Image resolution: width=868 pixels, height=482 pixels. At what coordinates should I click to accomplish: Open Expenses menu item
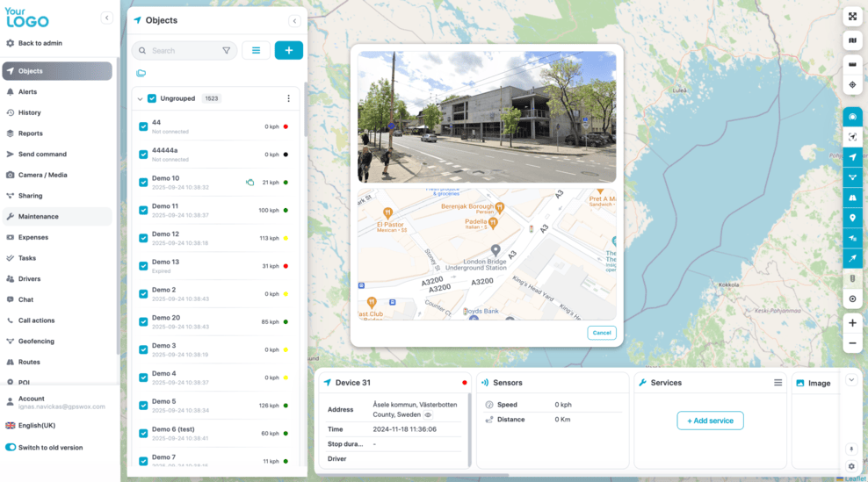tap(57, 237)
